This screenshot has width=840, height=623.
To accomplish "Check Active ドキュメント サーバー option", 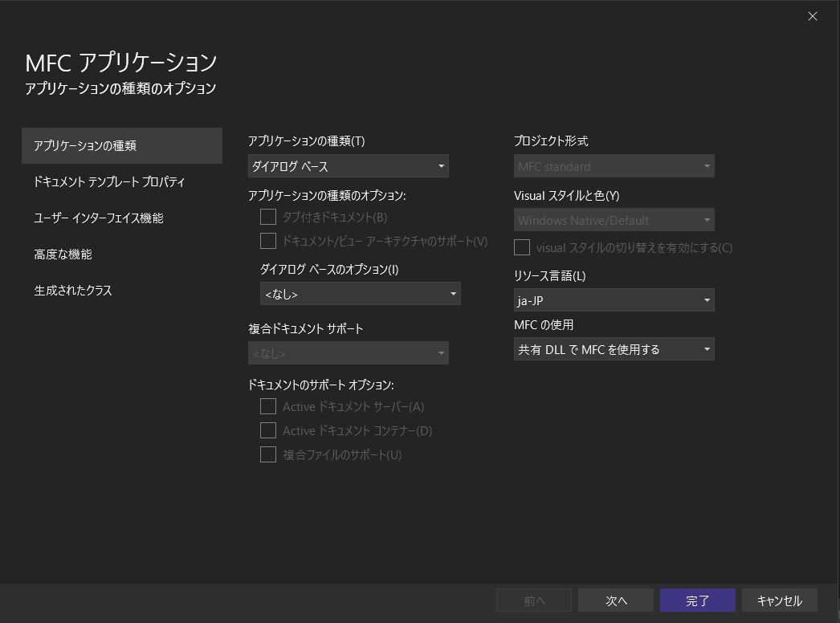I will [268, 407].
